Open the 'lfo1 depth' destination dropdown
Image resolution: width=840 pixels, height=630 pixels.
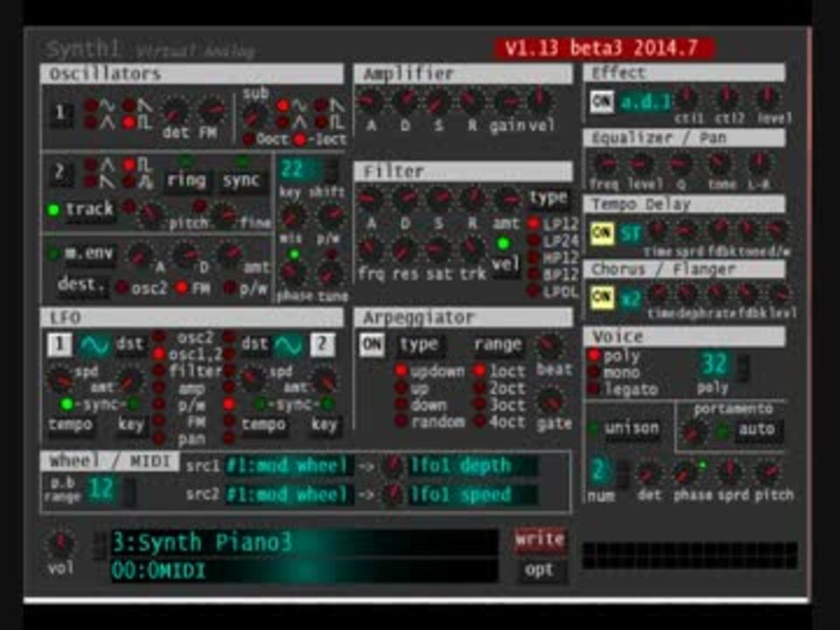pos(473,465)
